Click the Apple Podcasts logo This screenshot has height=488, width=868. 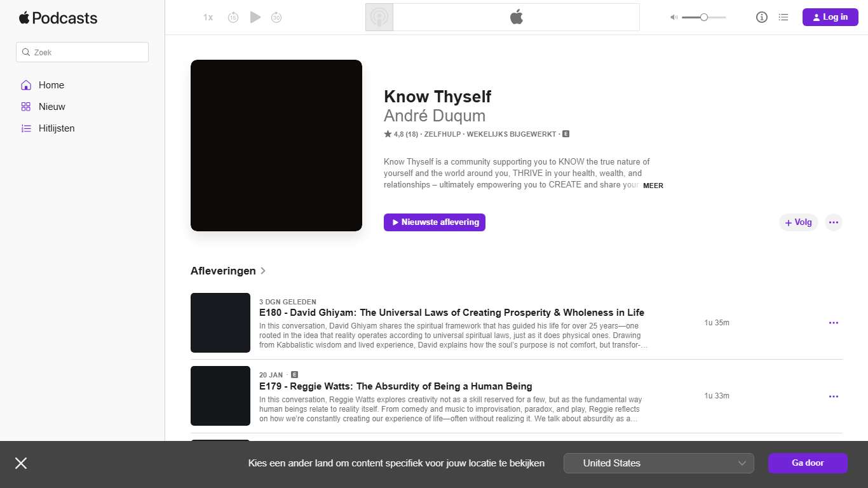(x=58, y=18)
